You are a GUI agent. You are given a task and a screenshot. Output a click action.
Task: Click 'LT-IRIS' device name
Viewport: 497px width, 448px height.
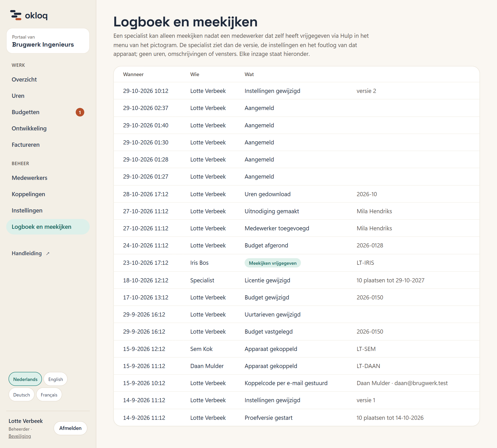[x=365, y=263]
